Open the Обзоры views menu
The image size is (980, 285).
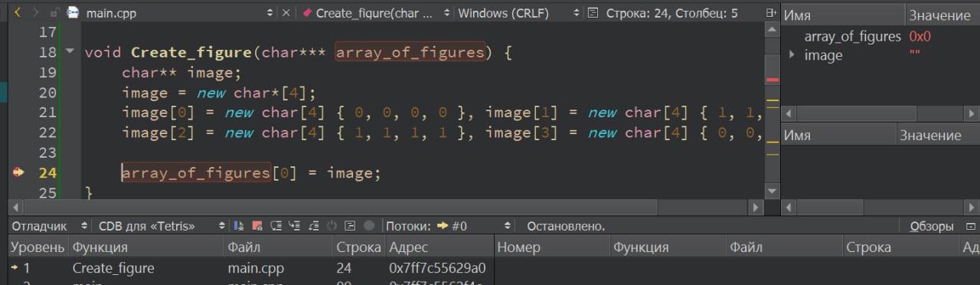pos(931,226)
